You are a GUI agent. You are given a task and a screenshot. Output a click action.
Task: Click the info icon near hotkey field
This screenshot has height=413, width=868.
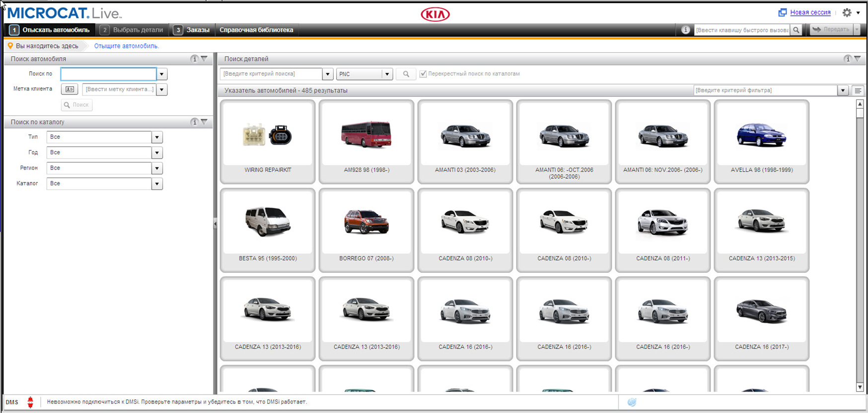pyautogui.click(x=685, y=30)
